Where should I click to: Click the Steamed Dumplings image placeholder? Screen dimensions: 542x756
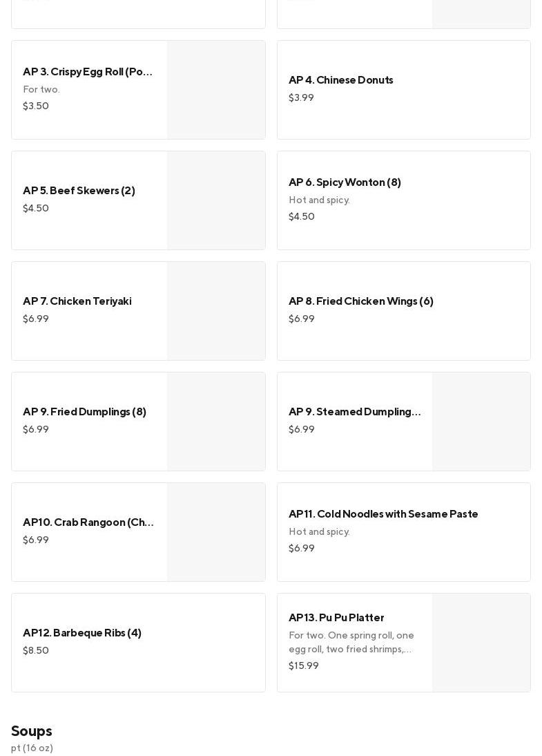tap(481, 422)
